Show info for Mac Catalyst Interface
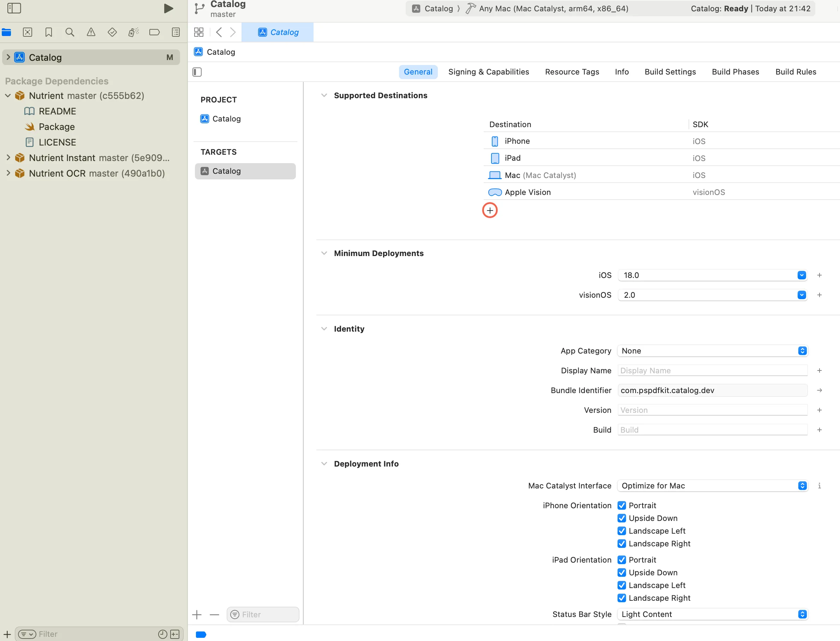The image size is (840, 641). [819, 486]
